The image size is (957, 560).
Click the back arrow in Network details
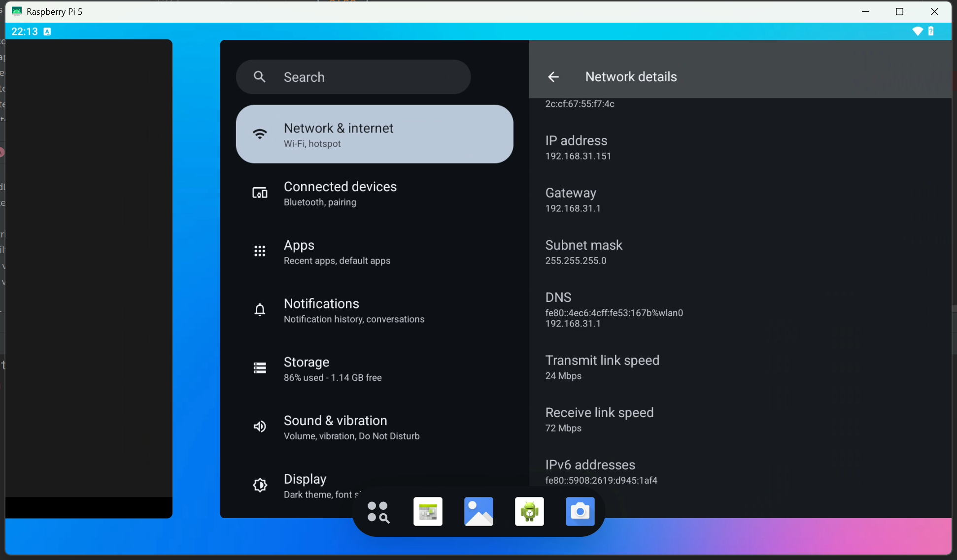click(x=553, y=77)
